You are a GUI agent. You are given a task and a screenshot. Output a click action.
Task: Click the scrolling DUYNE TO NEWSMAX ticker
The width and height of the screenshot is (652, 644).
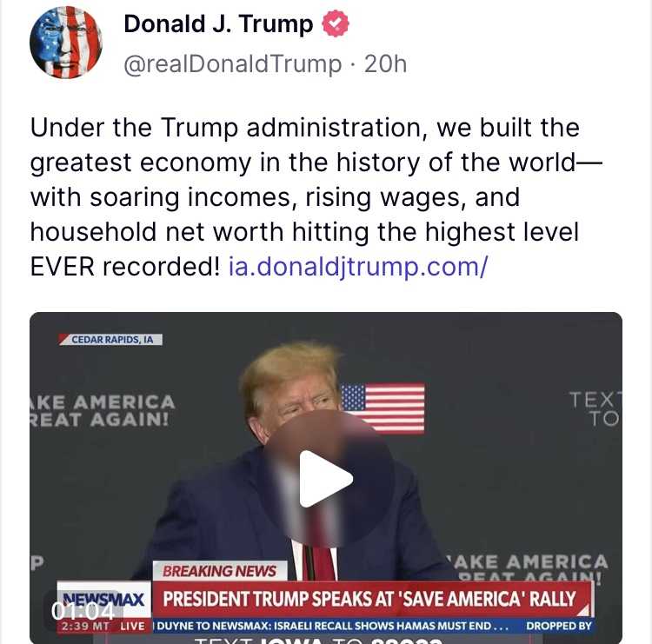[x=332, y=626]
